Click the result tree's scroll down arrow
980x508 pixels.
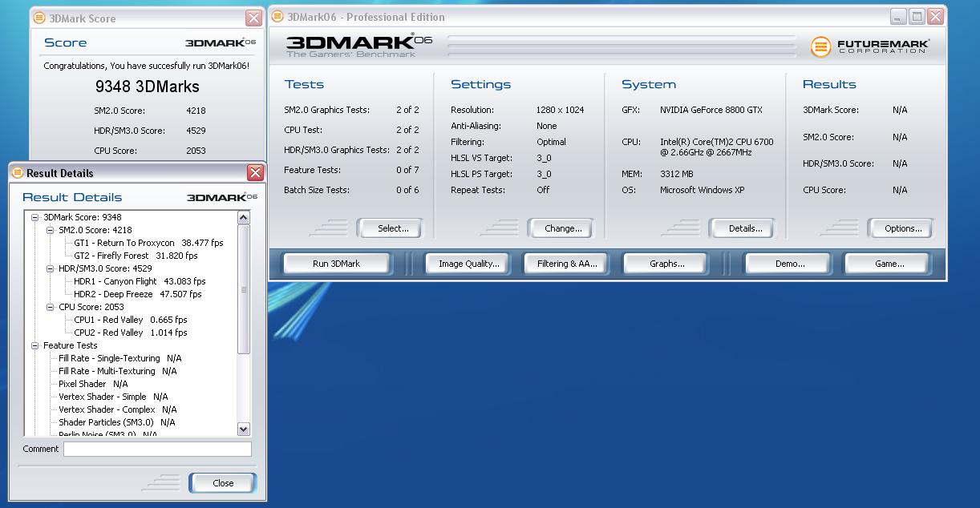(244, 429)
